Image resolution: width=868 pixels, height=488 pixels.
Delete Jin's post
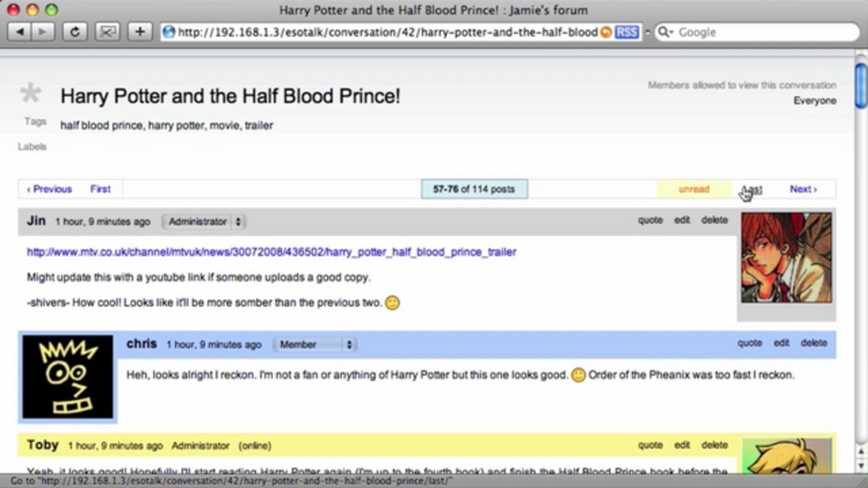[x=715, y=220]
